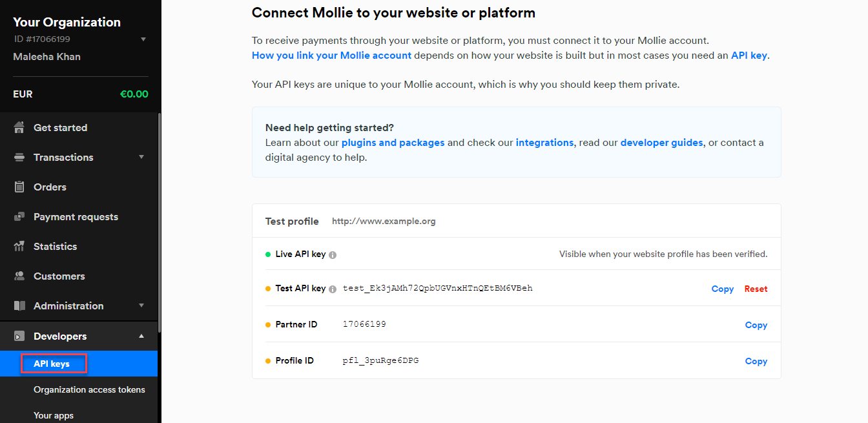Expand the organization switcher dropdown arrow
Screen dimensions: 868x423
point(143,39)
